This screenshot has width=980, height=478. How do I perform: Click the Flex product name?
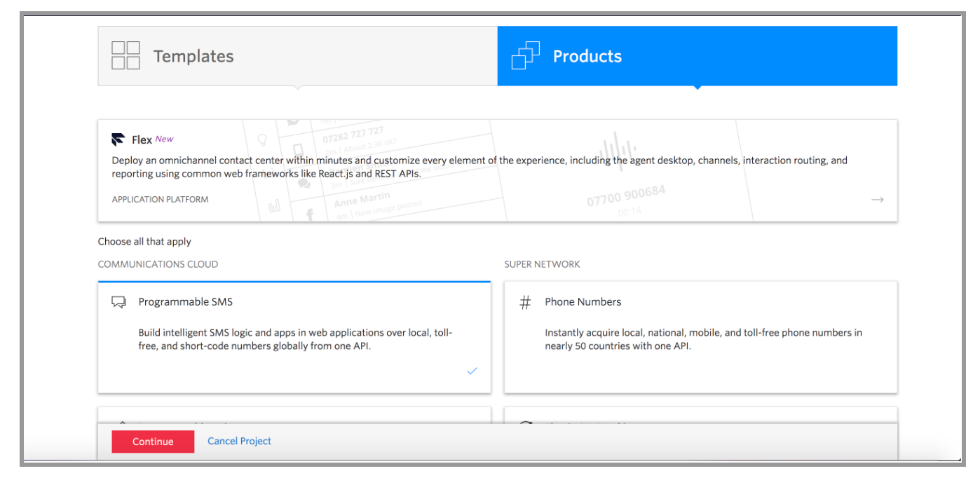coord(142,139)
